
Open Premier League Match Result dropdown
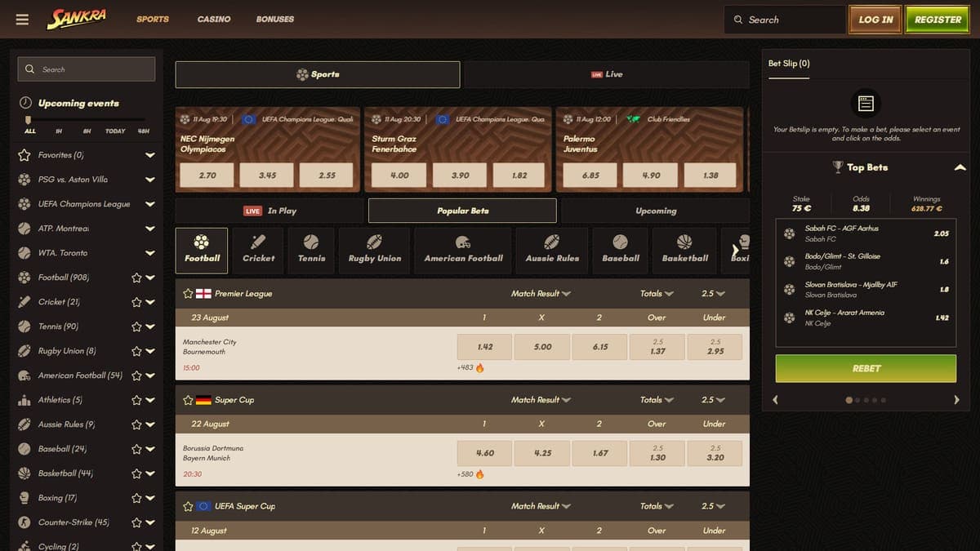(x=541, y=294)
